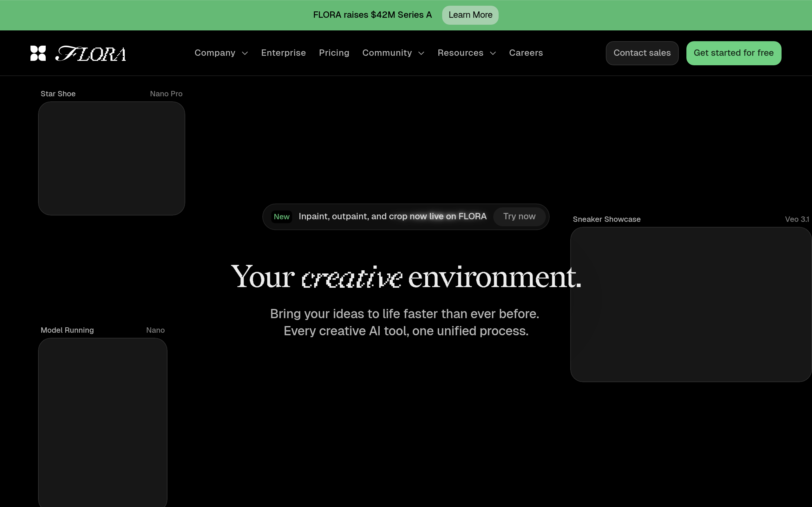Open the Sneaker Showcase video card
Image resolution: width=812 pixels, height=507 pixels.
click(x=691, y=304)
